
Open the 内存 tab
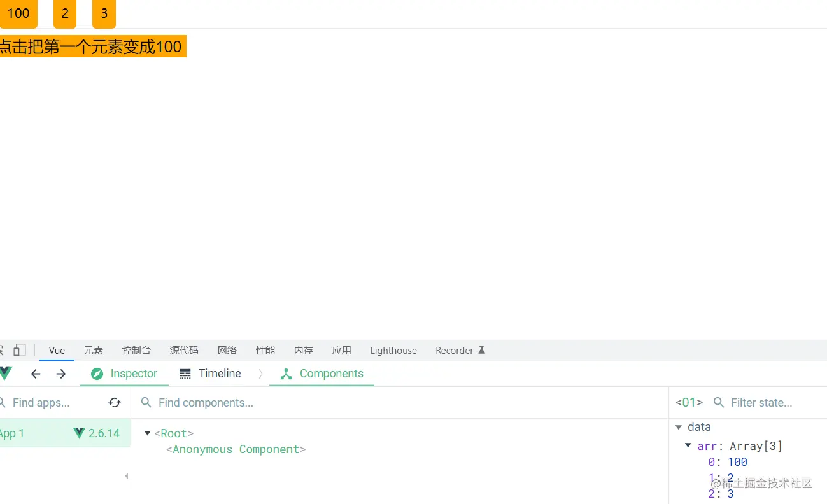tap(304, 351)
